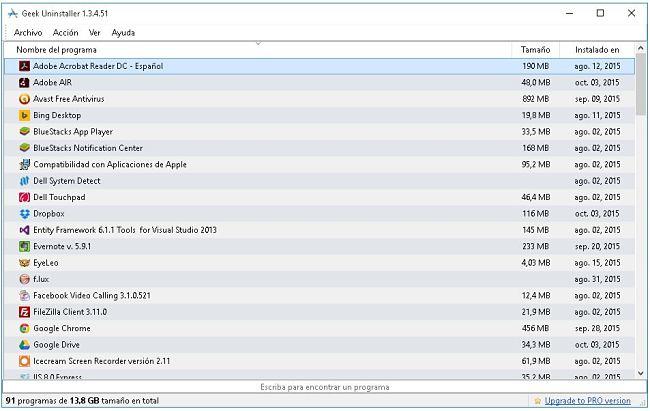Click the 116 MB size of Dropbox
The width and height of the screenshot is (650, 411).
click(536, 214)
